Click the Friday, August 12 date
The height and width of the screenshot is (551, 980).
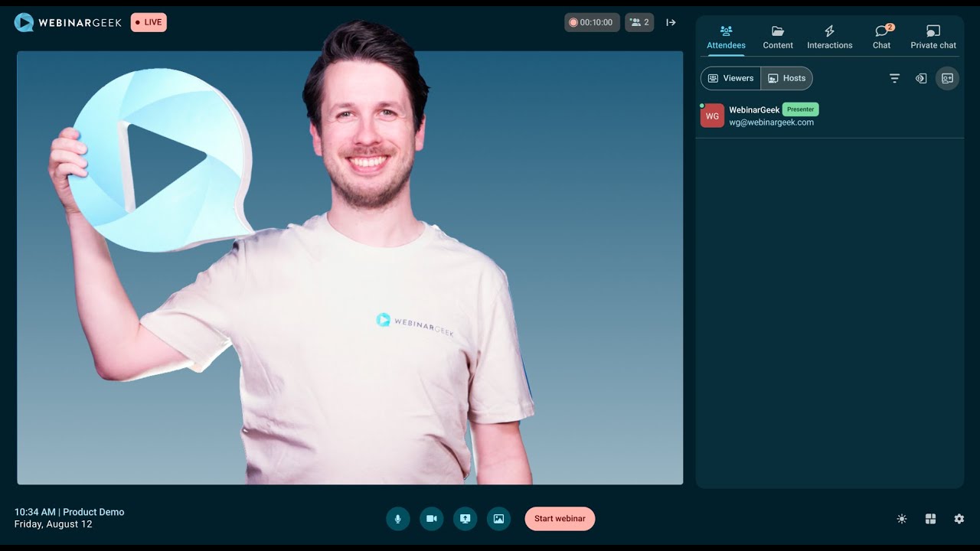pos(53,524)
